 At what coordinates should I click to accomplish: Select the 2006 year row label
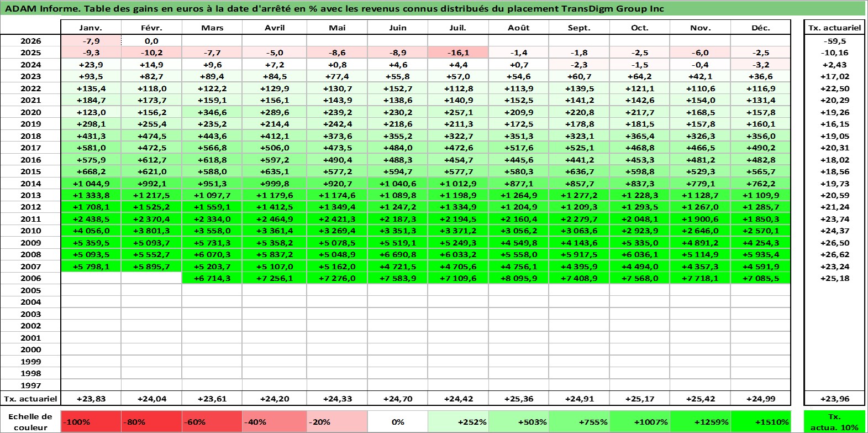click(x=30, y=278)
